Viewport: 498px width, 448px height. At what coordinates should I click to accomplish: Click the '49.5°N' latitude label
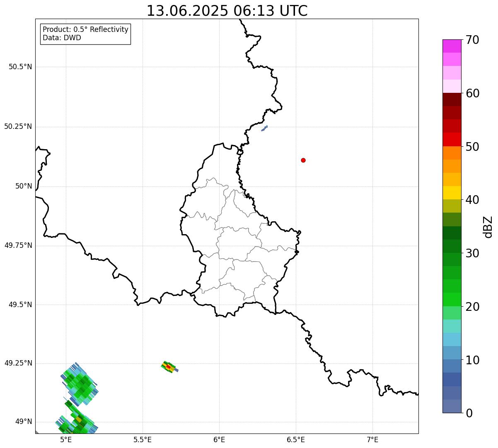[20, 305]
